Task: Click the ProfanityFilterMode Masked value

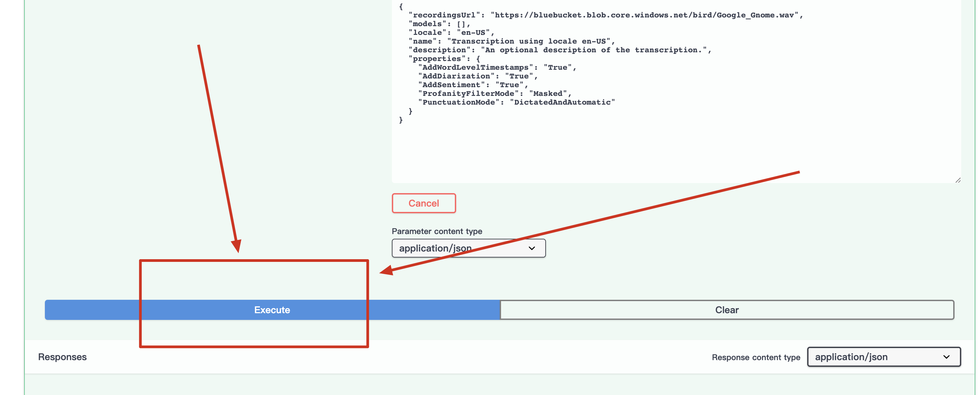Action: tap(548, 94)
